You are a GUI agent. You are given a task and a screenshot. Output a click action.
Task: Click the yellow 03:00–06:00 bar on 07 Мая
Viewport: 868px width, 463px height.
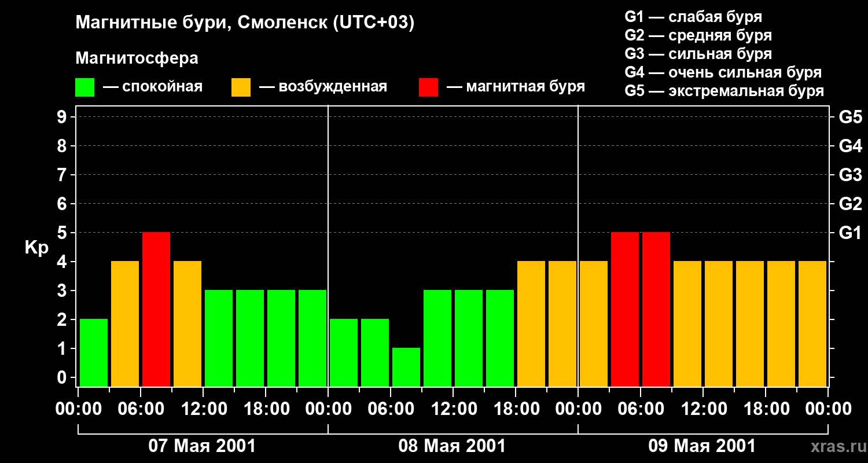pyautogui.click(x=125, y=324)
